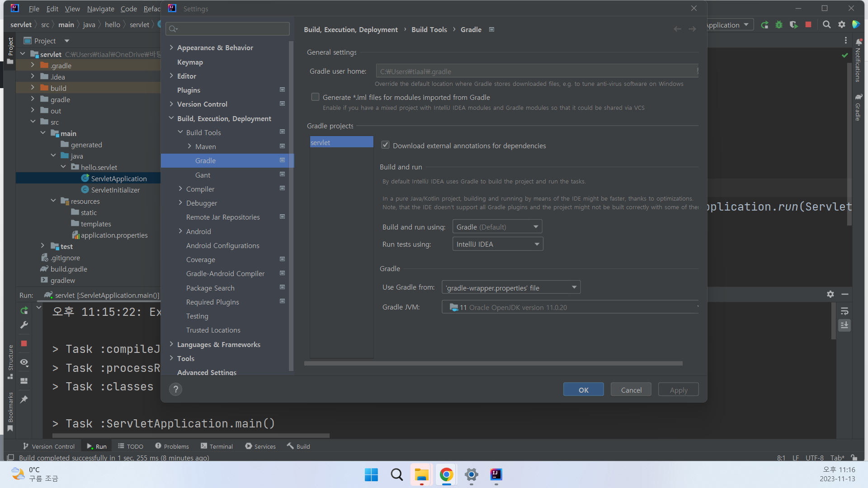Open the Structure tool window

[x=10, y=361]
